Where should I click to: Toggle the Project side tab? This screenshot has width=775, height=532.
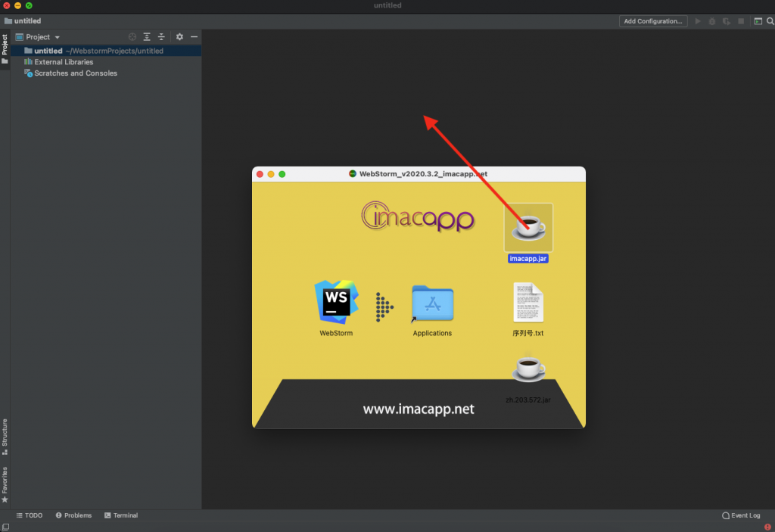[x=5, y=49]
